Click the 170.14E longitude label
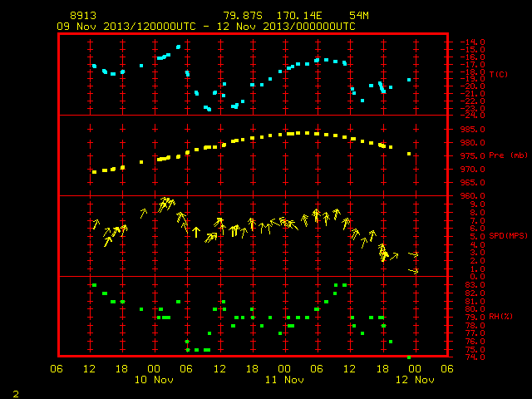 pyautogui.click(x=299, y=16)
